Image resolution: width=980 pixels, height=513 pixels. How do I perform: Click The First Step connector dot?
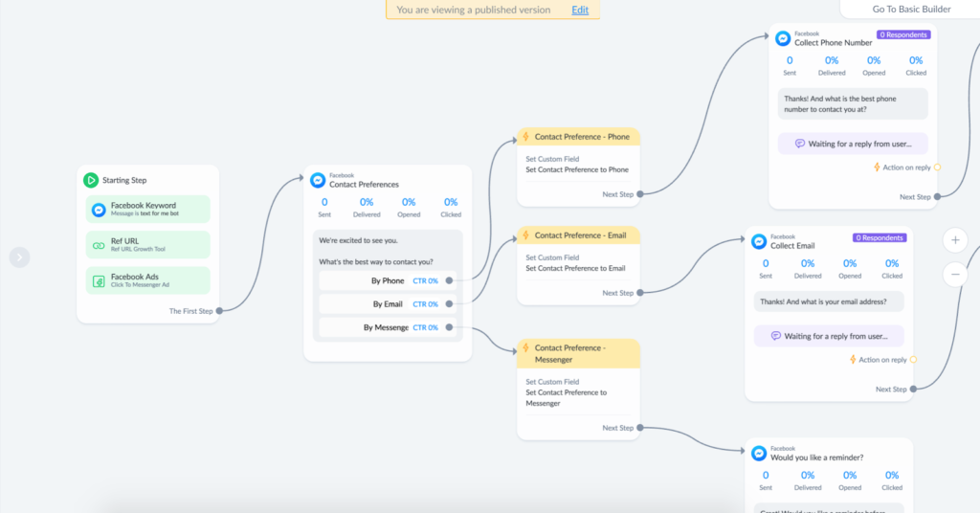coord(220,311)
